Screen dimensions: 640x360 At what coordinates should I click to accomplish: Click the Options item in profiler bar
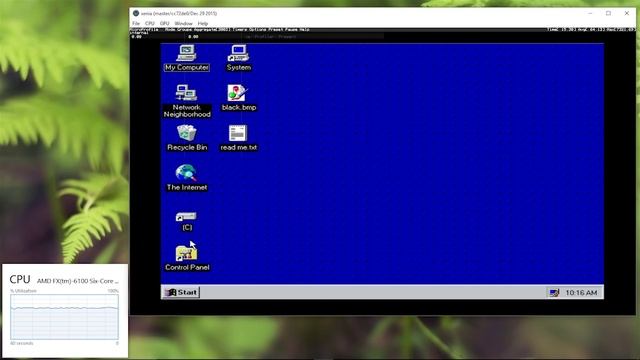point(256,29)
